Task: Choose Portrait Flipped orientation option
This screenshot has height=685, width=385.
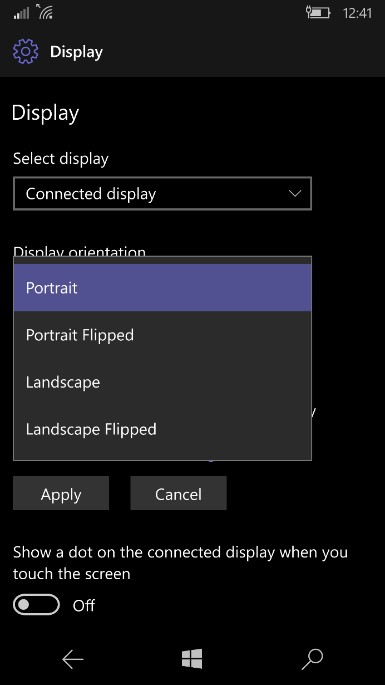Action: click(162, 335)
